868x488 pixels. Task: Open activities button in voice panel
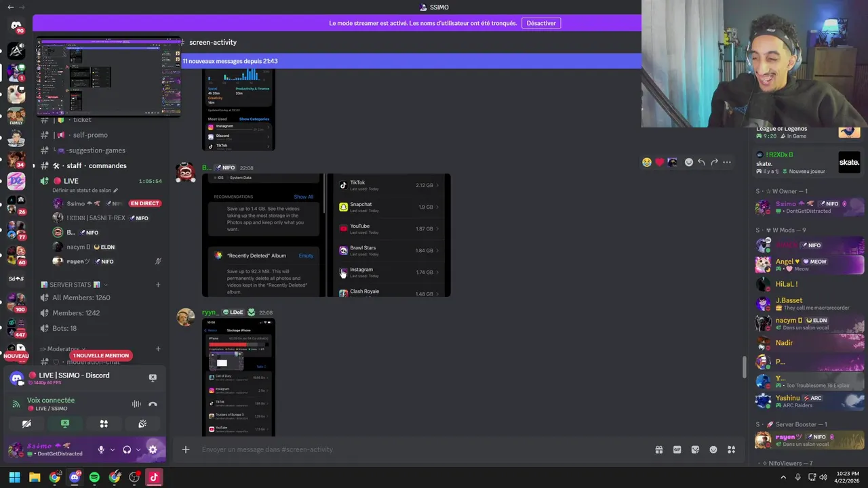coord(104,424)
